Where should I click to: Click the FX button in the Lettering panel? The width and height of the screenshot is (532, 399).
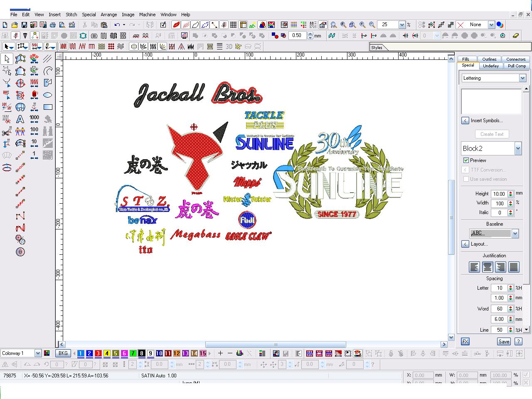pos(465,341)
